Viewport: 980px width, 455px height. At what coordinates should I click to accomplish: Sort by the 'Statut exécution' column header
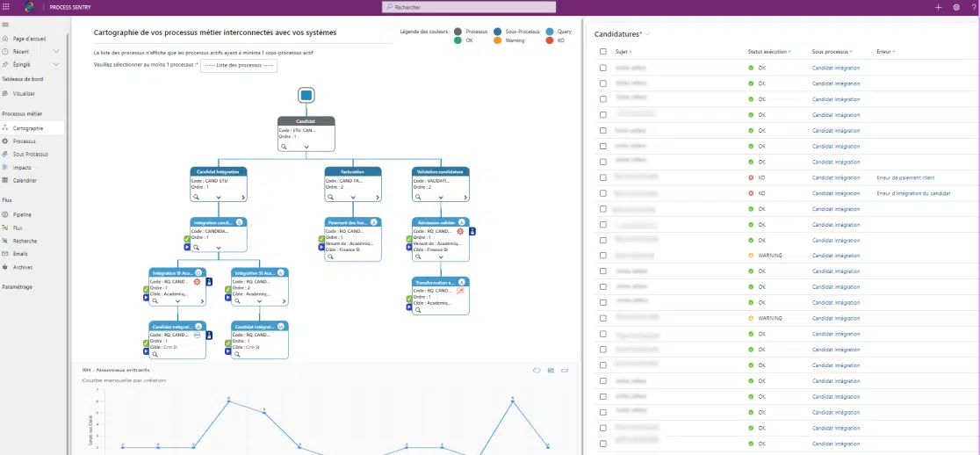click(768, 52)
